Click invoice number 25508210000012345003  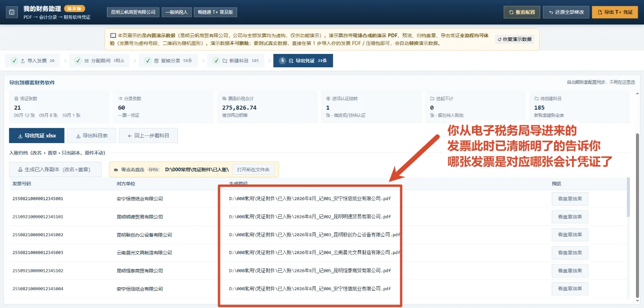pos(38,252)
